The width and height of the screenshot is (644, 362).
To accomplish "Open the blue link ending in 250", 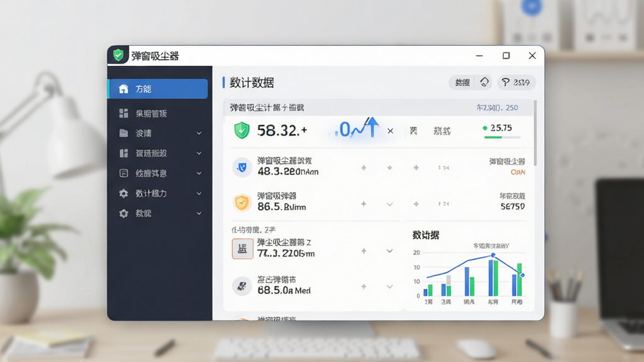I will click(497, 107).
